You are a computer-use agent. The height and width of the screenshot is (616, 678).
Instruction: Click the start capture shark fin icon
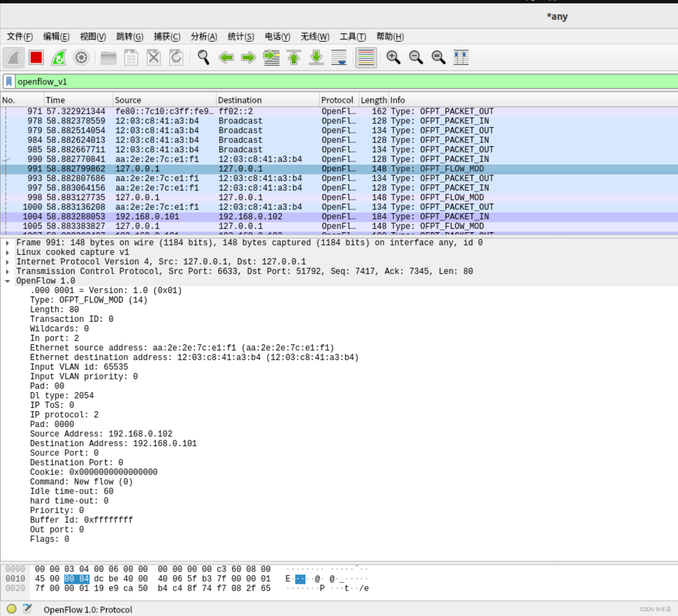pos(14,57)
